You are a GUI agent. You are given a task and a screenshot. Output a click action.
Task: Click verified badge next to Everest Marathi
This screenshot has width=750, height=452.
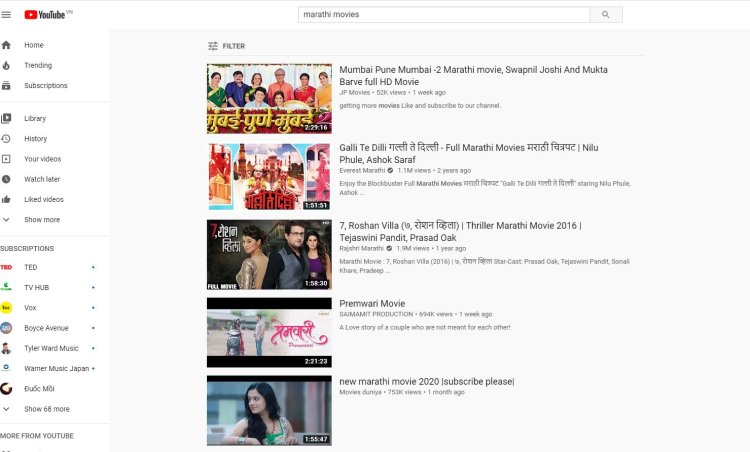click(390, 171)
